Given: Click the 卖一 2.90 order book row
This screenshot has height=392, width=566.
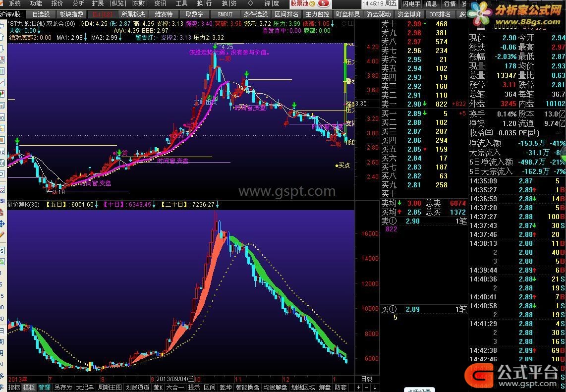Looking at the screenshot, I should click(x=424, y=104).
